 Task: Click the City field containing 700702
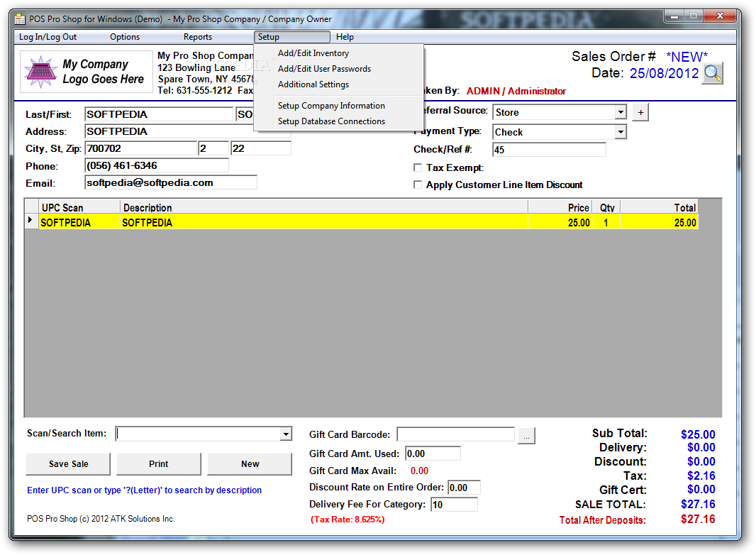(141, 148)
